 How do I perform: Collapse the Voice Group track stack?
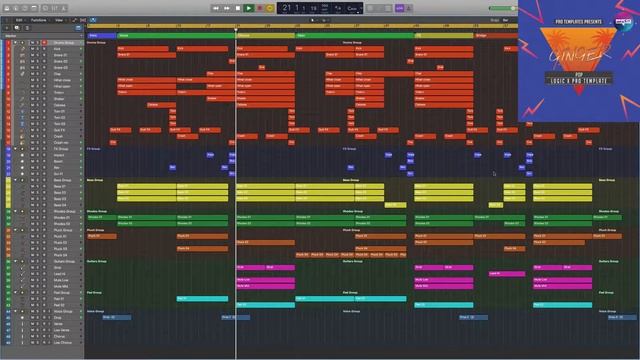(16, 311)
